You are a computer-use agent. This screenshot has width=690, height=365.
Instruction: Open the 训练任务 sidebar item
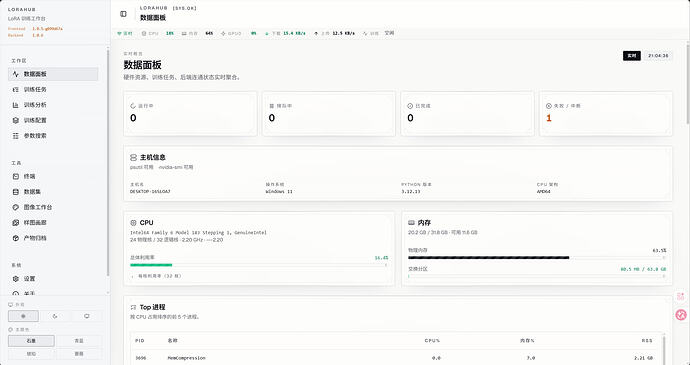[x=53, y=89]
